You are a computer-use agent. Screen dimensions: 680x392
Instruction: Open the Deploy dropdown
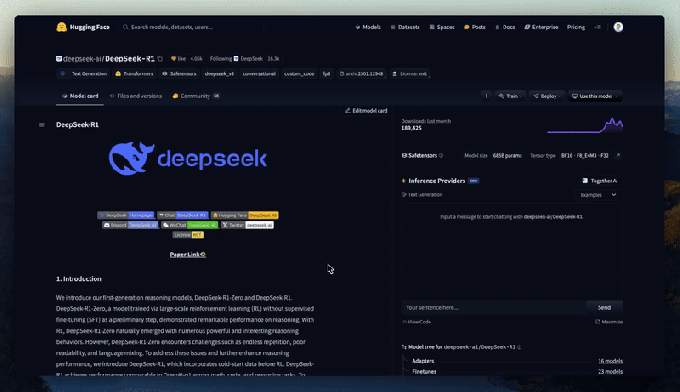(x=546, y=96)
